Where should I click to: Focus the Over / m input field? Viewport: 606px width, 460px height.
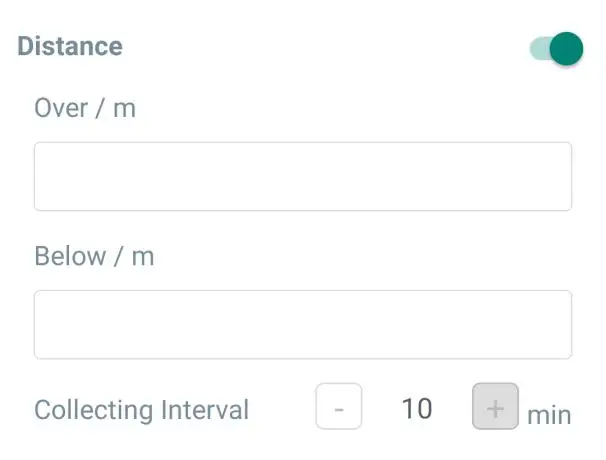(x=302, y=176)
